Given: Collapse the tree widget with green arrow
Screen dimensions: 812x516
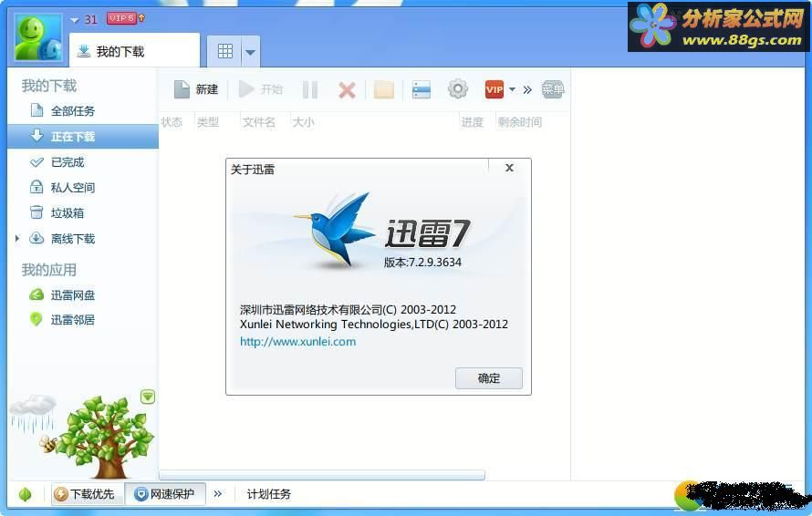Looking at the screenshot, I should [148, 397].
